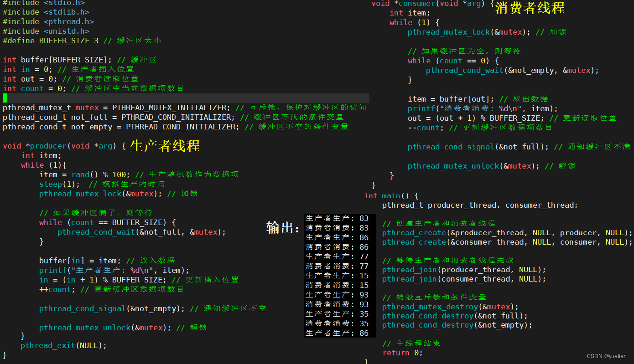Click the pthread_mutex_destroy(&mutex) line

click(450, 307)
